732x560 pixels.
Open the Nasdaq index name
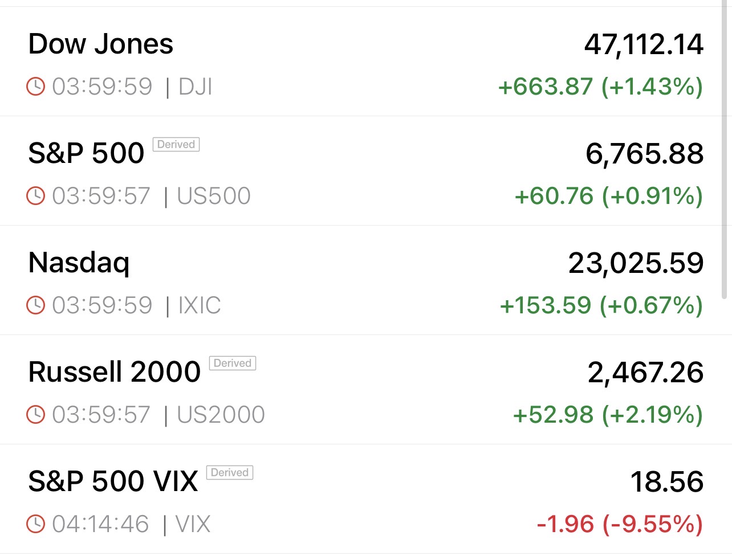click(79, 263)
